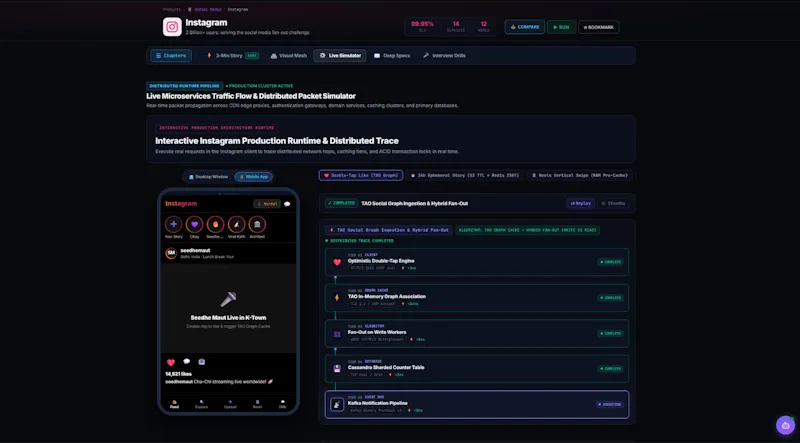Click the Completed status badge
Viewport: 800px width, 443px height.
pos(341,203)
